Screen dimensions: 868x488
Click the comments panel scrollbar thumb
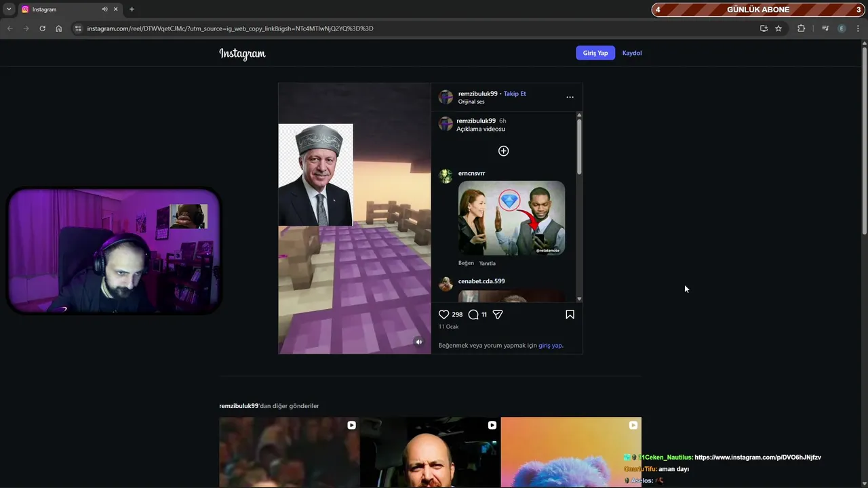[579, 147]
